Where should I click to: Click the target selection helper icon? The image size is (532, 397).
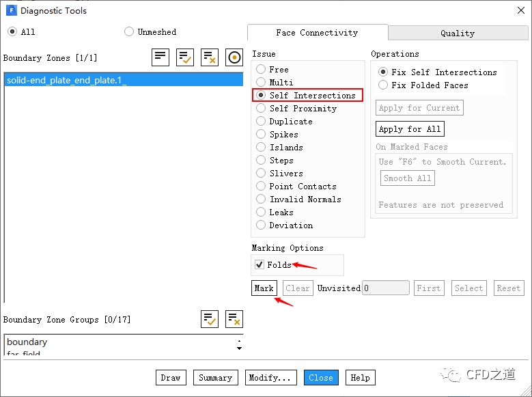click(234, 57)
